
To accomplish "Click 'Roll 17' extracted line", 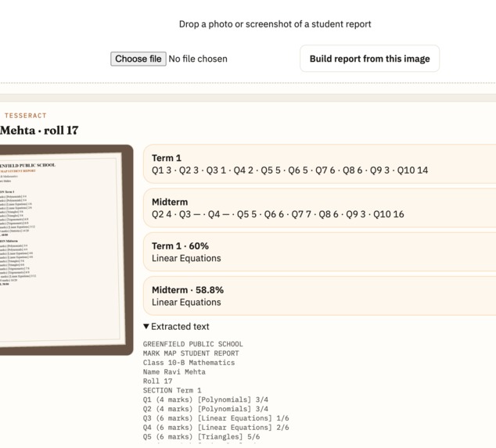I will pos(157,381).
